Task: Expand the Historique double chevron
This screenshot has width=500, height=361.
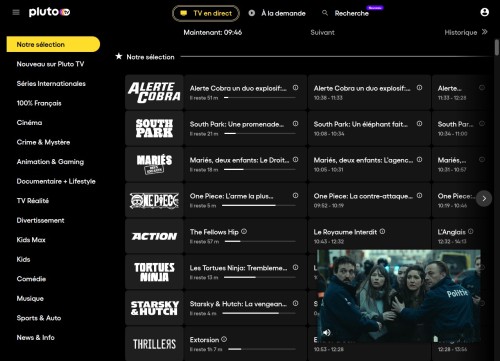Action: [x=484, y=32]
